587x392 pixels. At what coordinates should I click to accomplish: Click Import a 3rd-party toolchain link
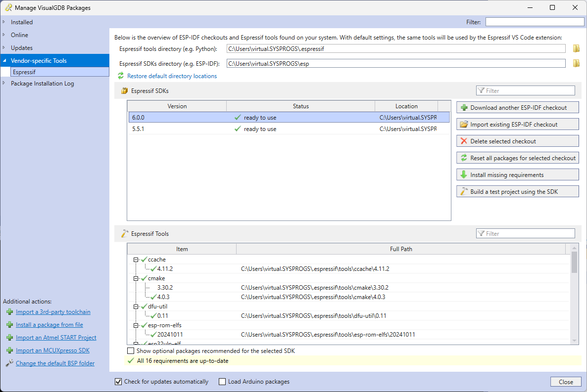click(53, 312)
